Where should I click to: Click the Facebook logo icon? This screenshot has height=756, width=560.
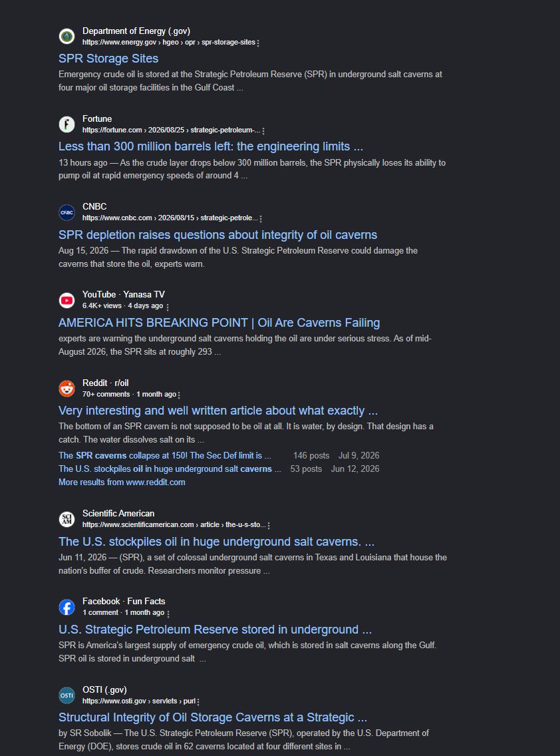click(x=67, y=607)
